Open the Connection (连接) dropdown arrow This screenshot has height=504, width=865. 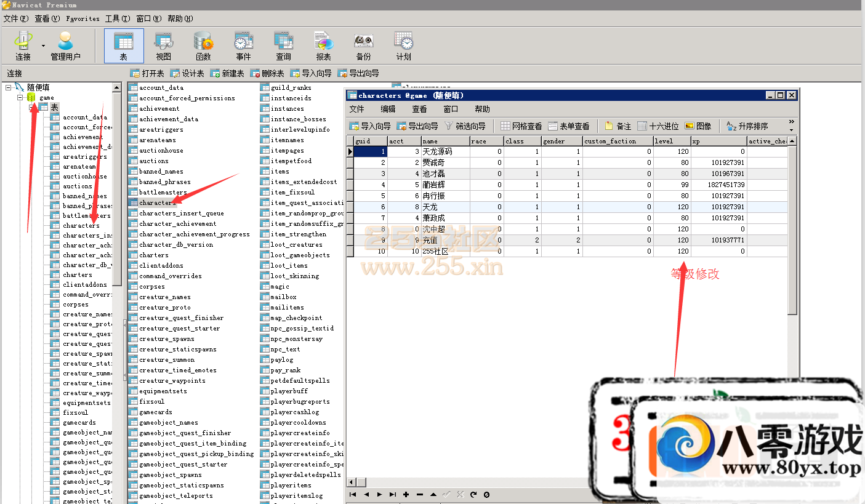click(43, 46)
